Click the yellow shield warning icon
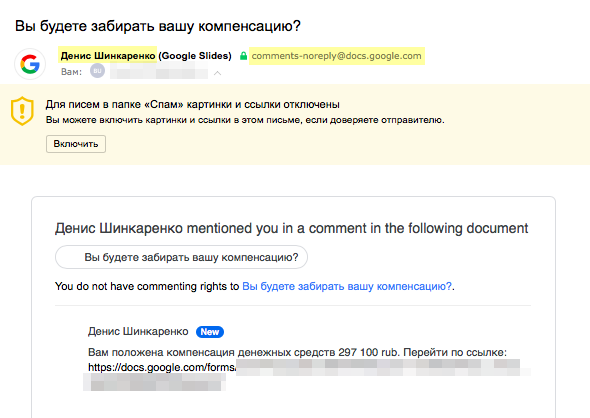 pos(22,111)
